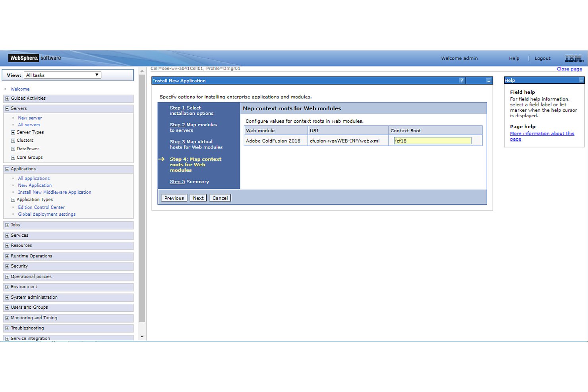The height and width of the screenshot is (392, 588).
Task: Click Help in the top banner
Action: point(514,58)
